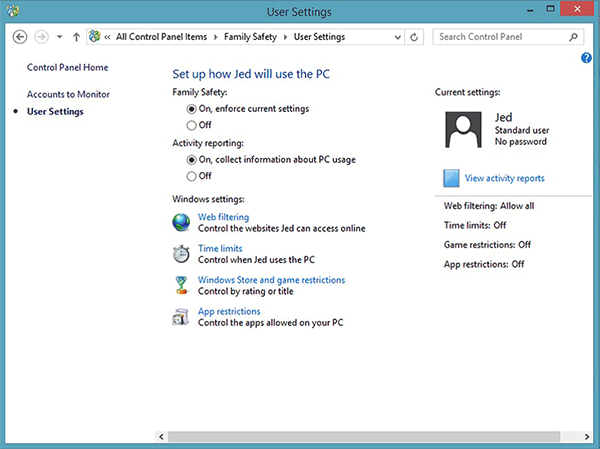Click the App restrictions icon

pyautogui.click(x=181, y=318)
